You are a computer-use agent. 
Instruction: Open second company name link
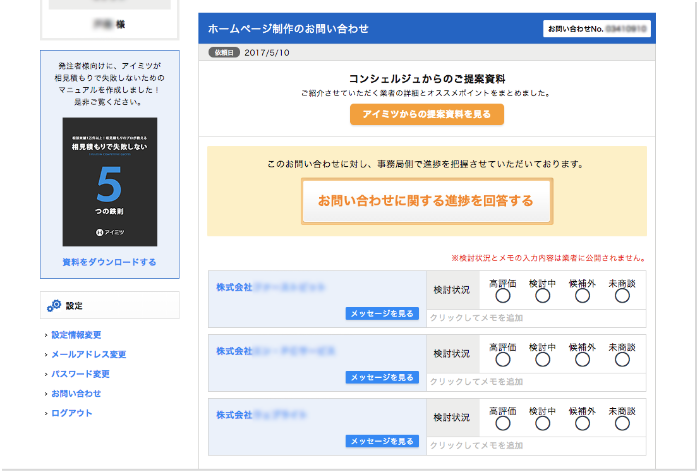click(x=276, y=351)
